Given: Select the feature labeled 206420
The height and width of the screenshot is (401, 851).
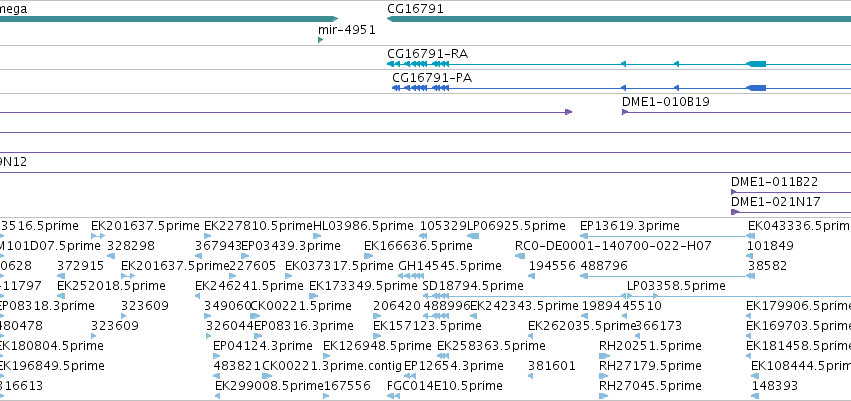Looking at the screenshot, I should (x=397, y=305).
